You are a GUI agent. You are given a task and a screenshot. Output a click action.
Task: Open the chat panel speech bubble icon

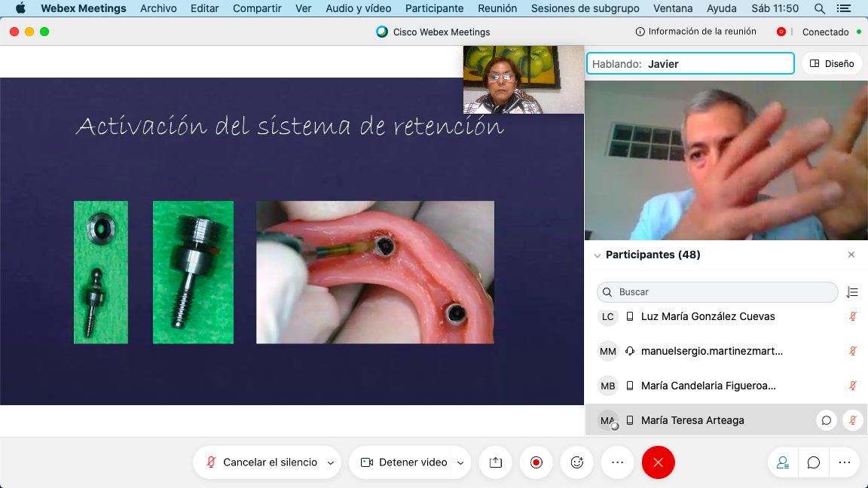click(x=813, y=462)
